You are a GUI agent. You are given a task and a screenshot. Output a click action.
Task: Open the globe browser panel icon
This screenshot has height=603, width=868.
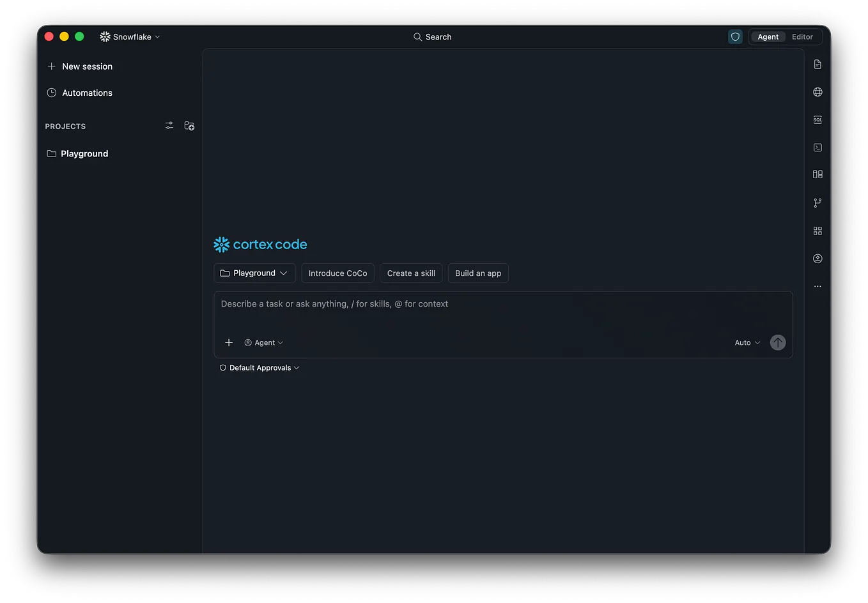click(818, 92)
